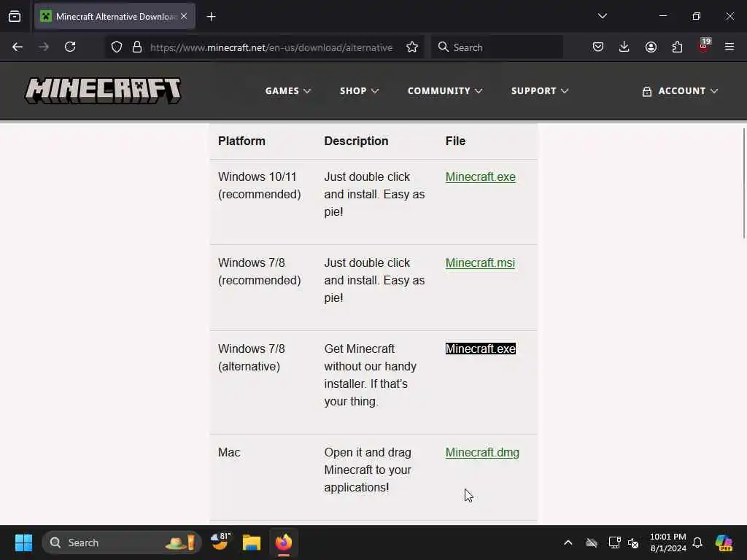Open the Windows Start menu
The width and height of the screenshot is (747, 560).
point(23,542)
